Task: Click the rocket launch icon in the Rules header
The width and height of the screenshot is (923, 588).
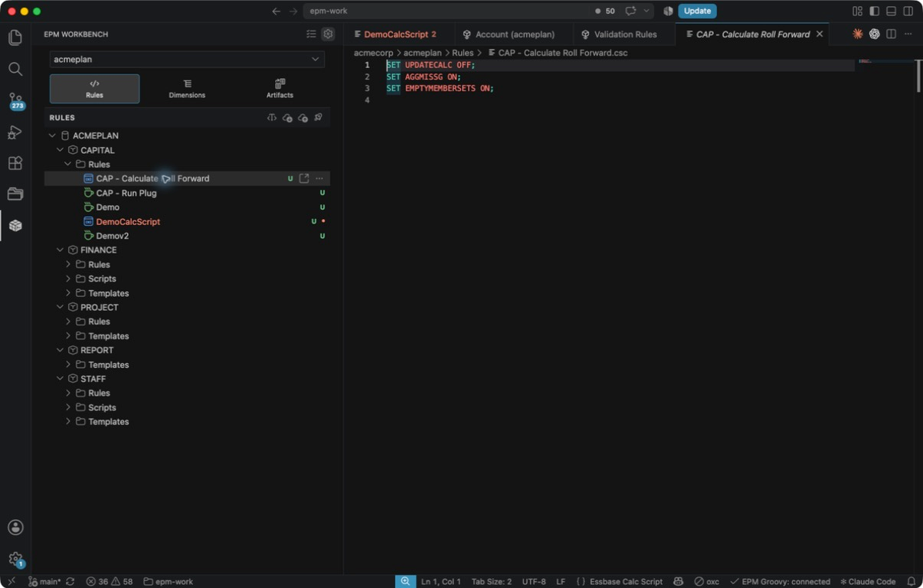Action: tap(318, 118)
